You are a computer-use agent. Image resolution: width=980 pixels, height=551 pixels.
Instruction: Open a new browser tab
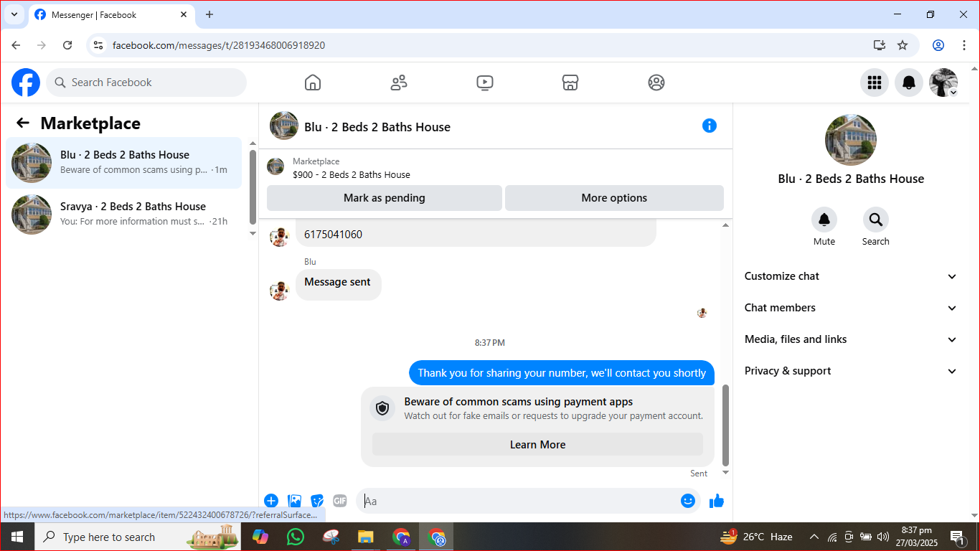[209, 14]
